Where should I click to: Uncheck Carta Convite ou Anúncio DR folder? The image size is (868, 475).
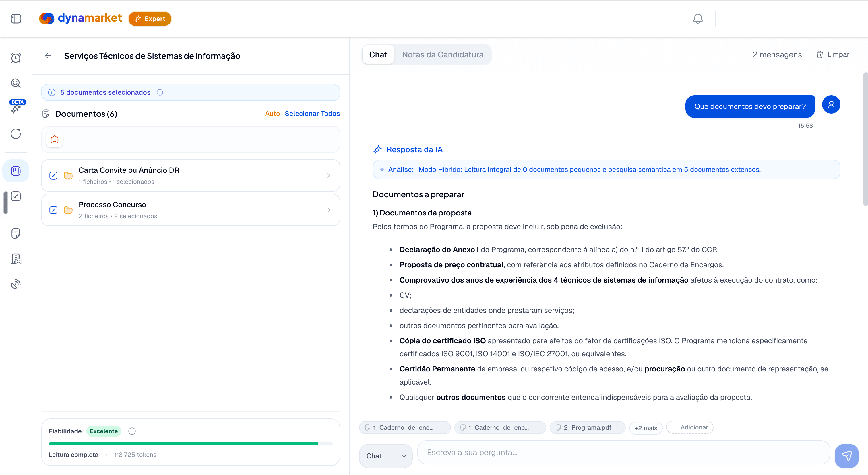coord(53,176)
